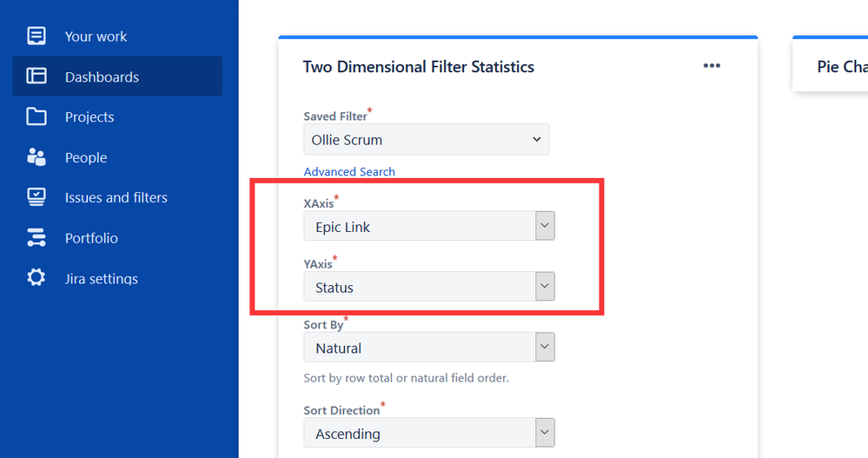
Task: Open Issues and filters
Action: 116,197
